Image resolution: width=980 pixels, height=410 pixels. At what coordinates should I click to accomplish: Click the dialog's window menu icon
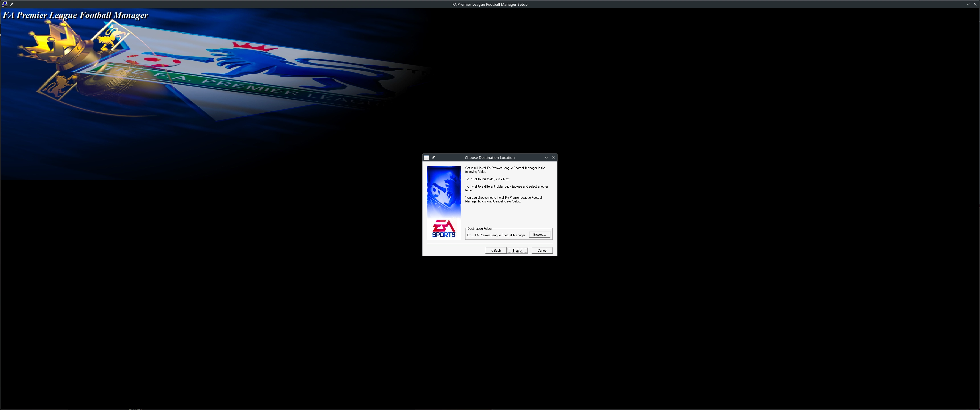(x=426, y=157)
